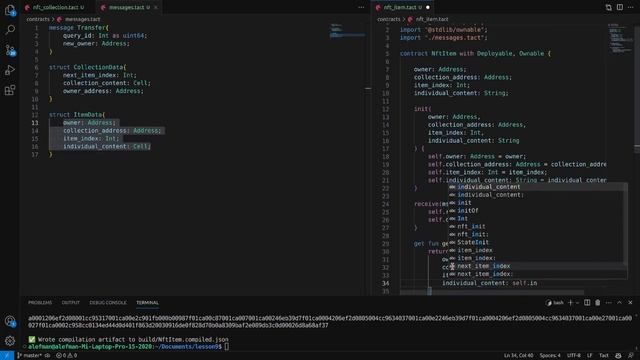This screenshot has height=360, width=640.
Task: Open the OUTPUT panel tab
Action: pyautogui.click(x=71, y=302)
